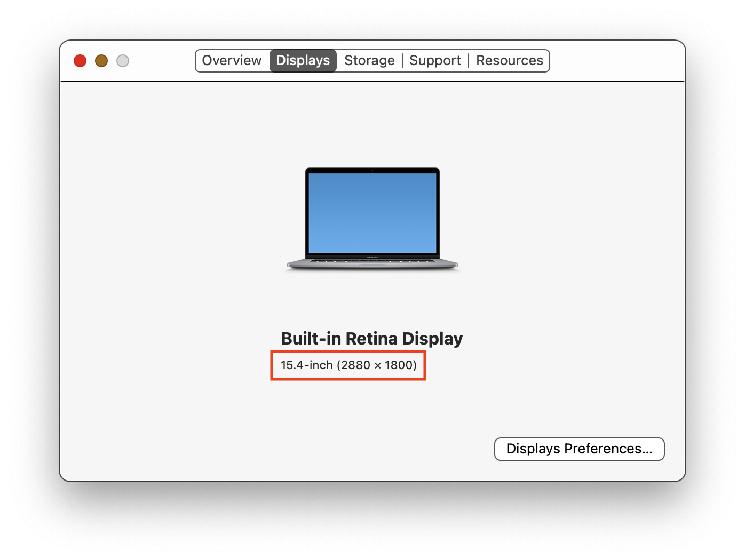Open Displays Preferences
745x560 pixels.
click(579, 449)
